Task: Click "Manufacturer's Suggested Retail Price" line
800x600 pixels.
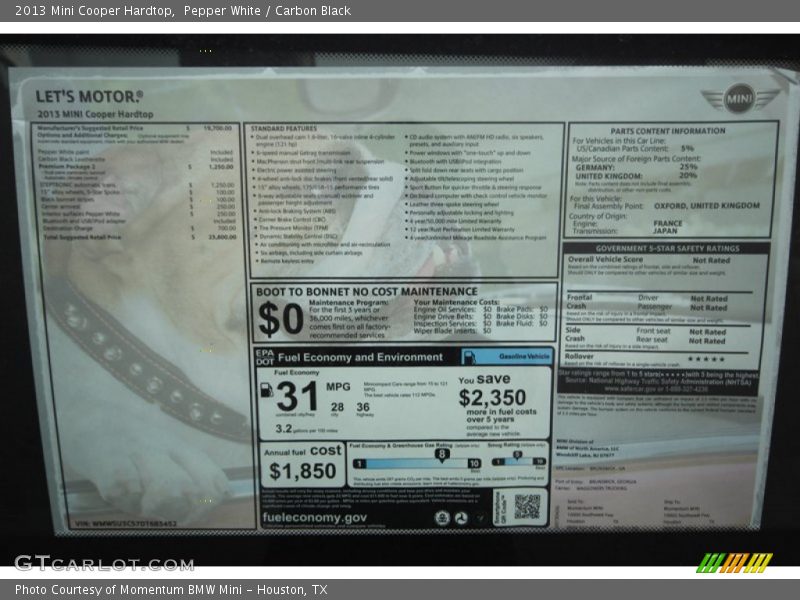Action: [135, 128]
